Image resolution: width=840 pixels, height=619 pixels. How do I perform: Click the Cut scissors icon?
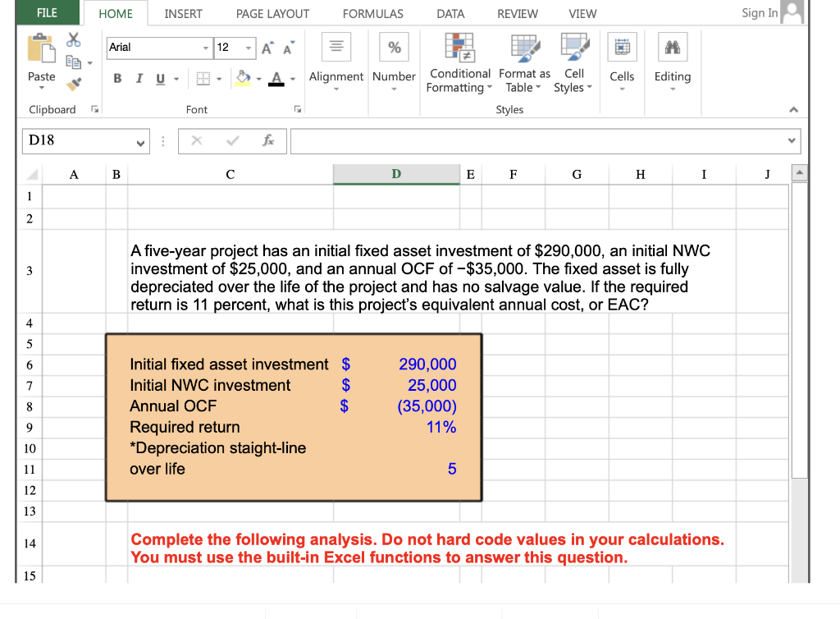point(73,39)
